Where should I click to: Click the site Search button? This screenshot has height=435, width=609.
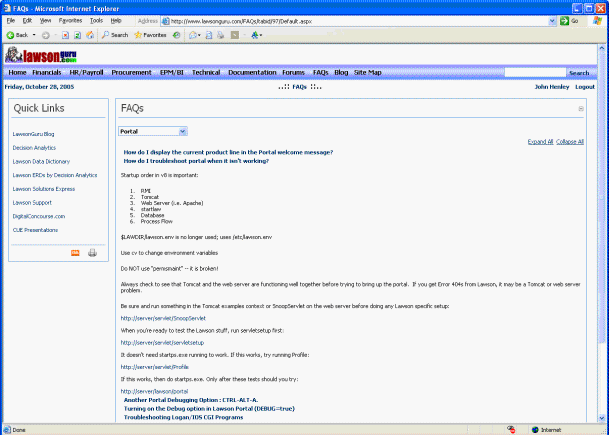(x=579, y=73)
